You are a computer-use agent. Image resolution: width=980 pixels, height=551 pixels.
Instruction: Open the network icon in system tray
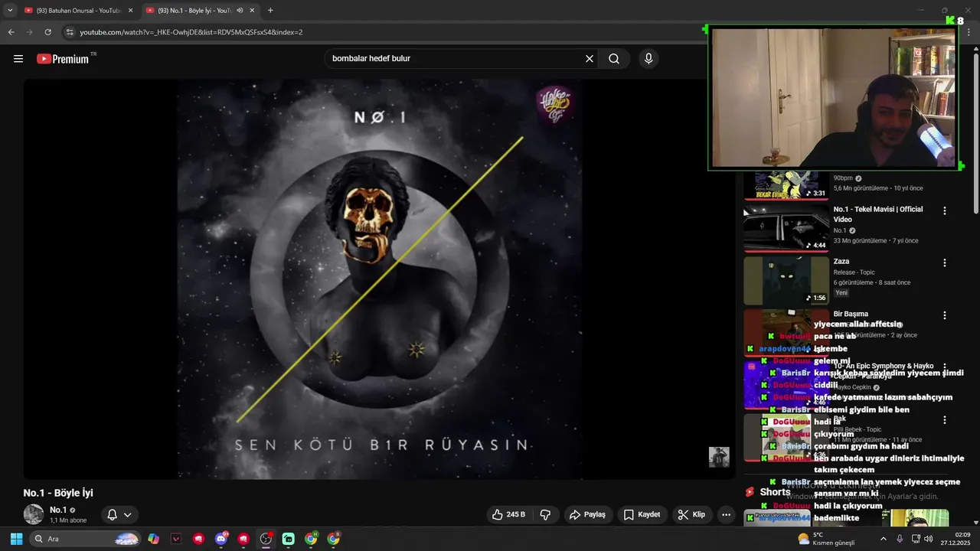916,539
